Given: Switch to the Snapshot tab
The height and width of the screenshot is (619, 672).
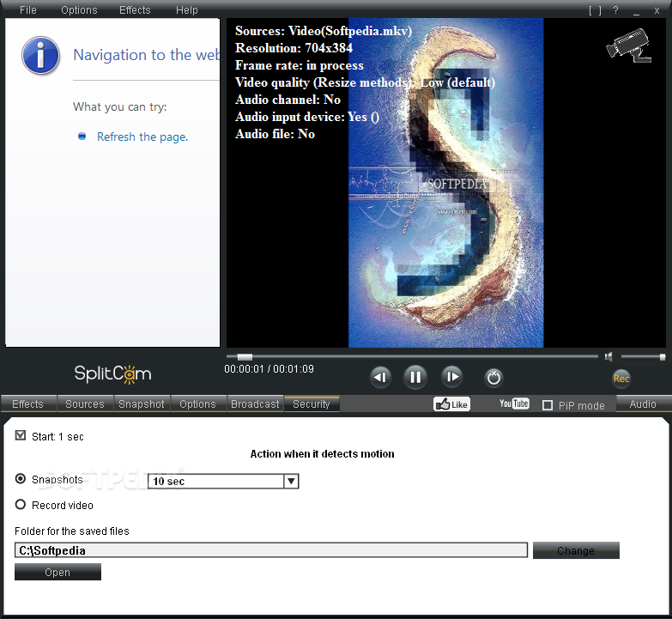Looking at the screenshot, I should [x=142, y=404].
